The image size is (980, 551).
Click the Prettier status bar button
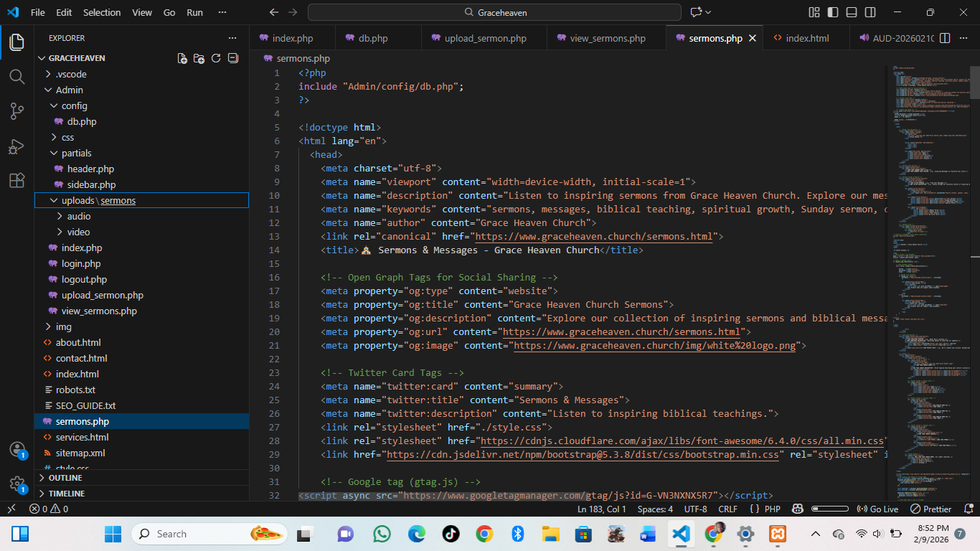click(x=930, y=509)
